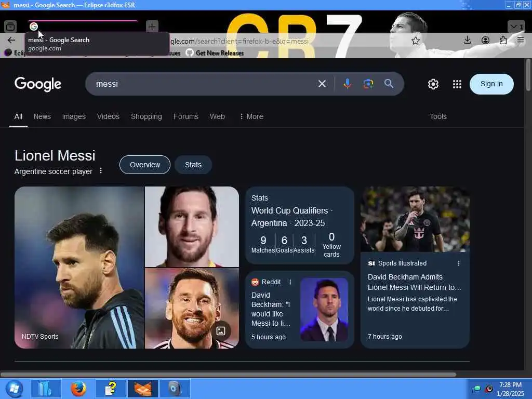
Task: Select the messi Google Search browser tab
Action: tap(83, 26)
